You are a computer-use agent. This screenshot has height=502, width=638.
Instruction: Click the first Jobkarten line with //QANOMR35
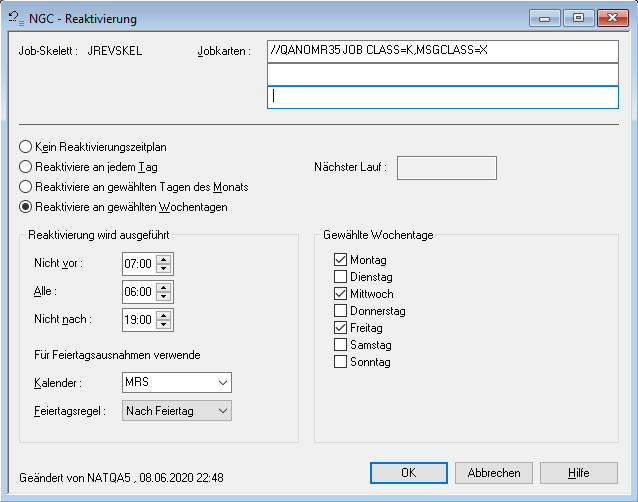click(x=442, y=51)
